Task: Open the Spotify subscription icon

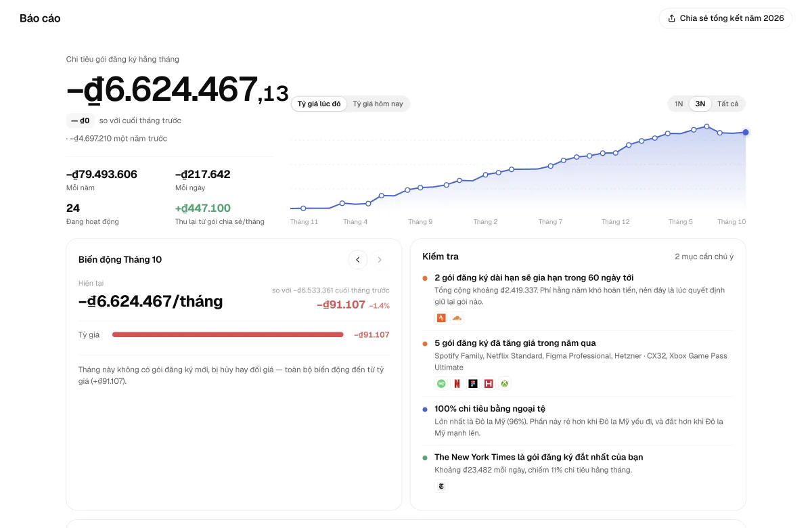Action: coord(441,384)
